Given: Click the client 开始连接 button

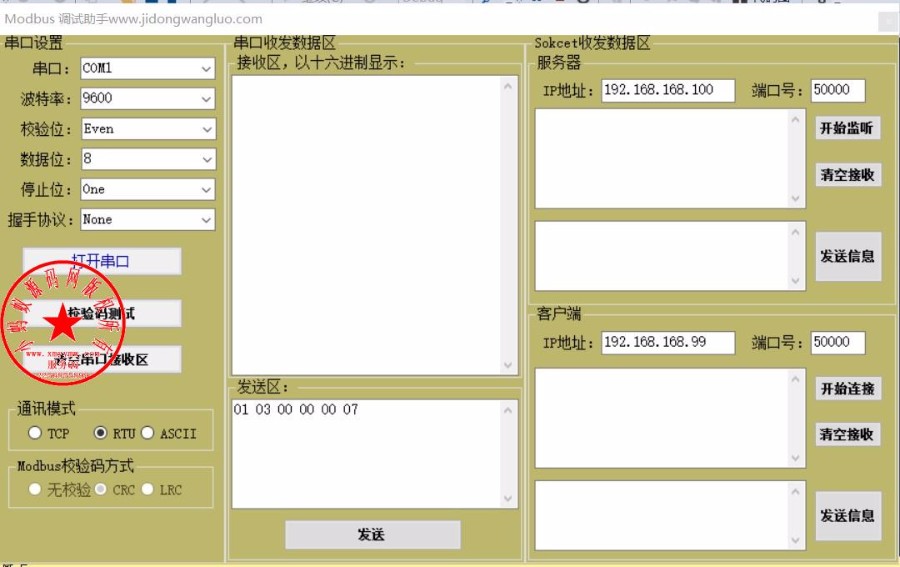Looking at the screenshot, I should [x=847, y=389].
